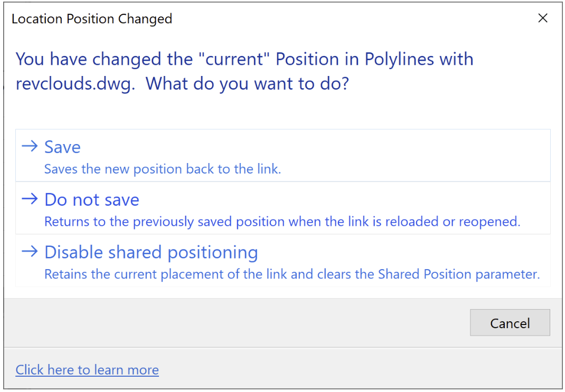Click the 'Polylines with' text in the heading
565x392 pixels.
pyautogui.click(x=419, y=59)
